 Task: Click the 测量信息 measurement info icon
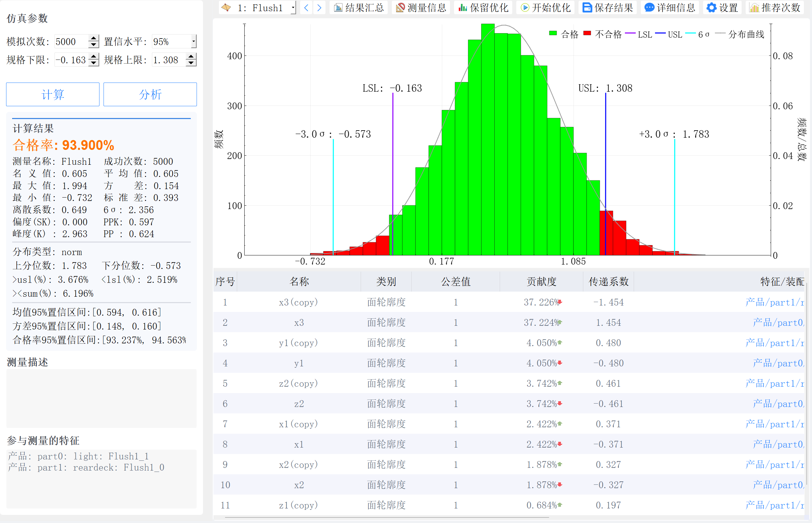[401, 7]
